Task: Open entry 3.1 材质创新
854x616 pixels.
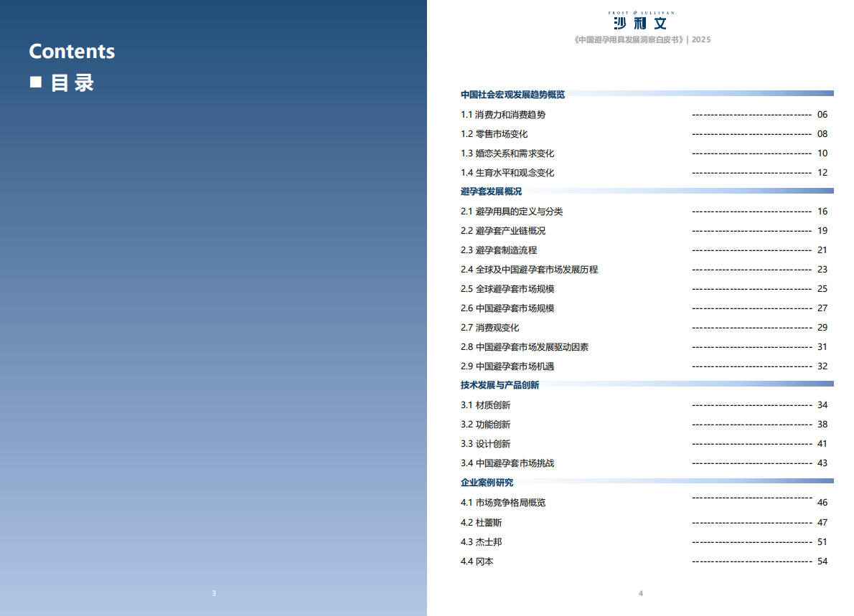Action: [x=485, y=404]
